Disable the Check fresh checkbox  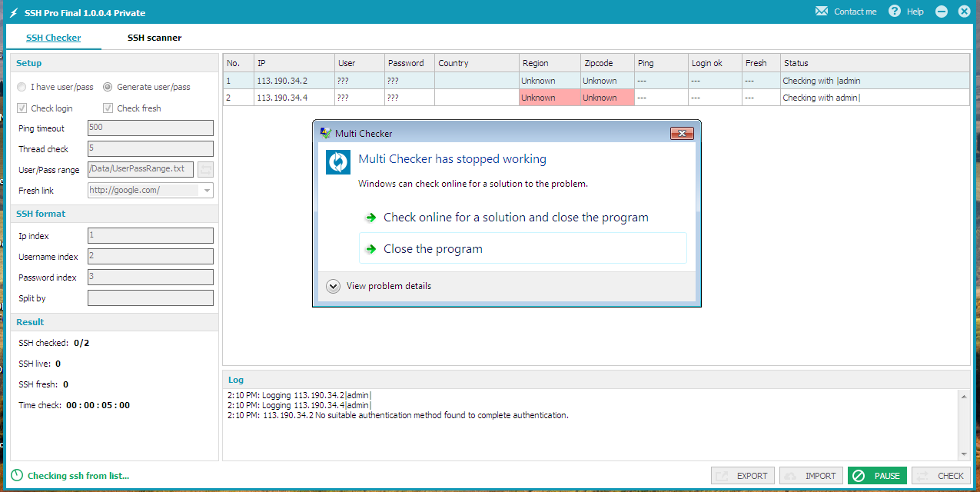pos(108,108)
